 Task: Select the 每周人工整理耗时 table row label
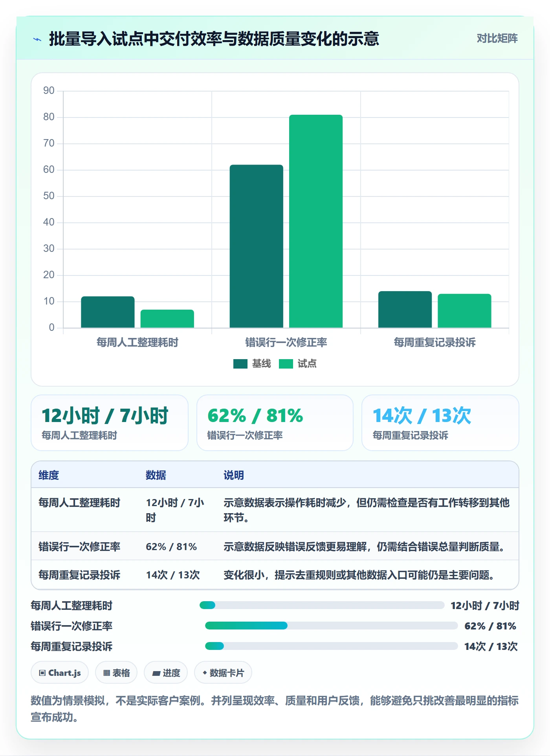click(x=79, y=503)
